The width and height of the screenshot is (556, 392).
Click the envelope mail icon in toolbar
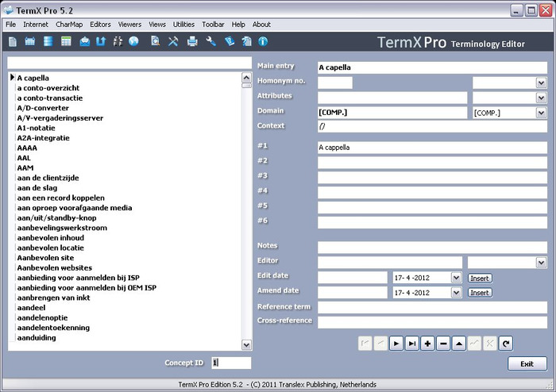click(x=85, y=41)
